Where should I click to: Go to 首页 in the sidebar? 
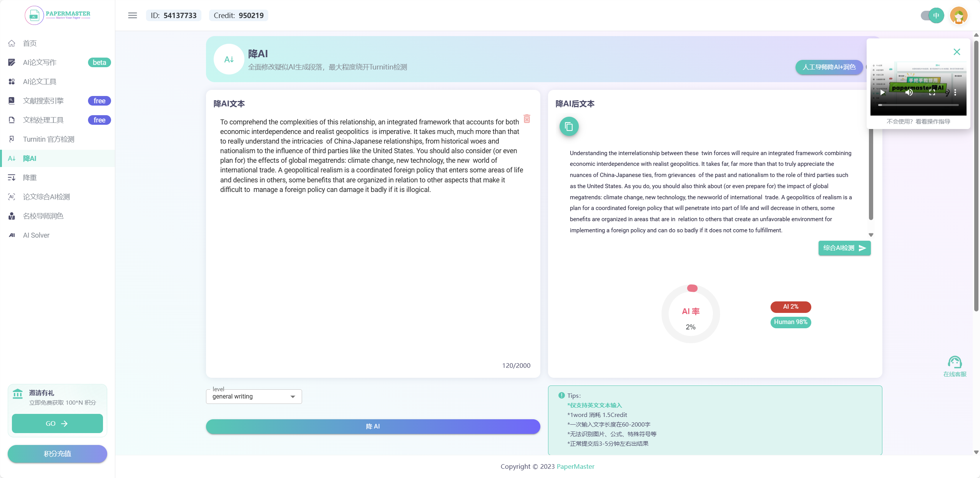(x=30, y=43)
